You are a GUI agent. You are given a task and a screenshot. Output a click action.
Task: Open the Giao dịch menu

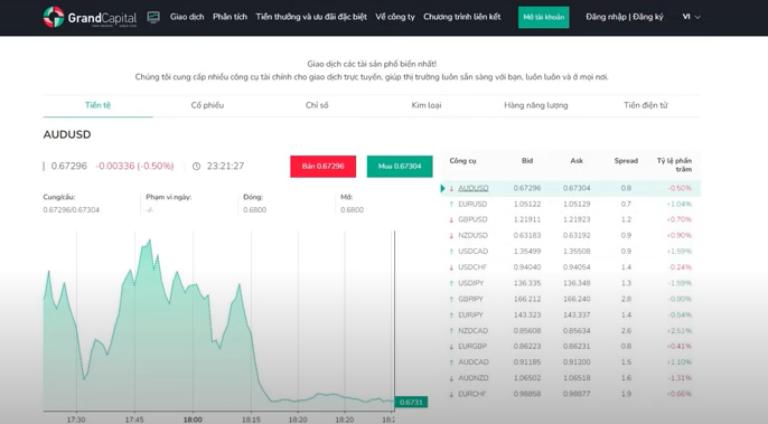(x=187, y=17)
